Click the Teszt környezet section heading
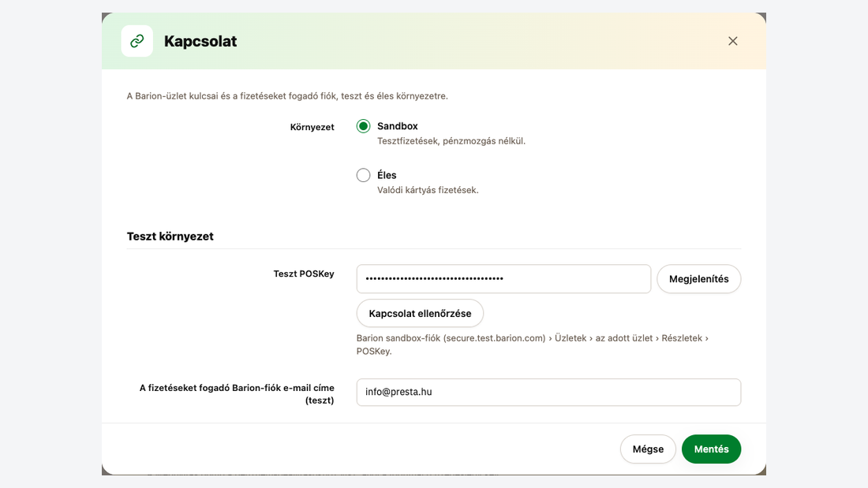Viewport: 868px width, 488px height. click(170, 237)
